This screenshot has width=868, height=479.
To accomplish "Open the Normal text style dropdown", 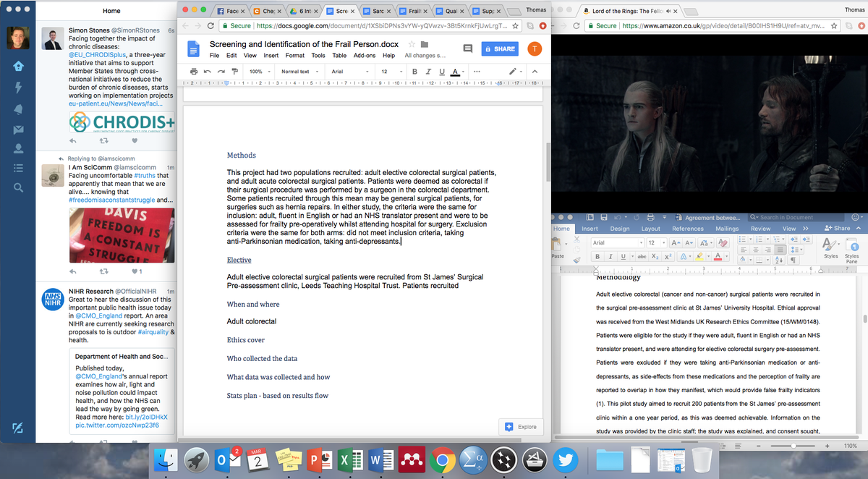I will 299,72.
